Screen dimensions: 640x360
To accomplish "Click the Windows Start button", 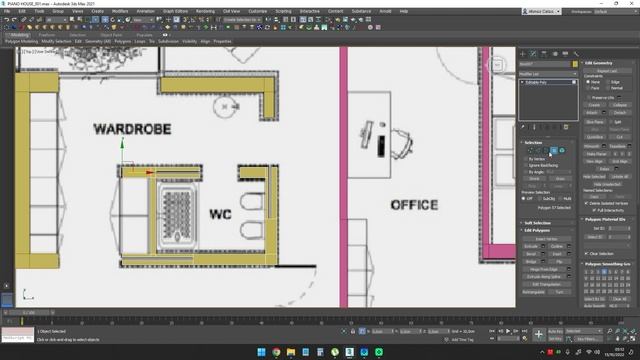I will pyautogui.click(x=262, y=352).
